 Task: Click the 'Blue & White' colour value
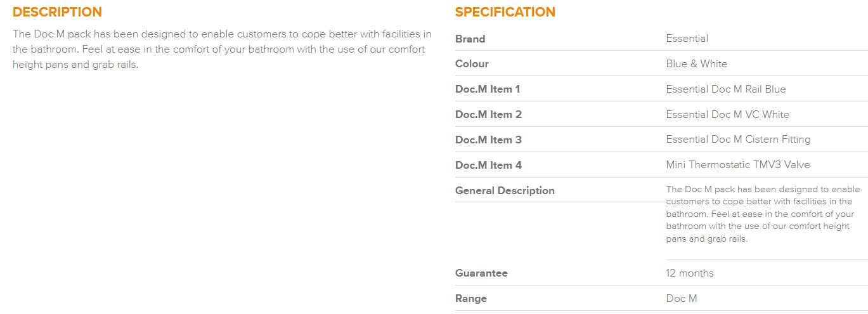(x=696, y=64)
